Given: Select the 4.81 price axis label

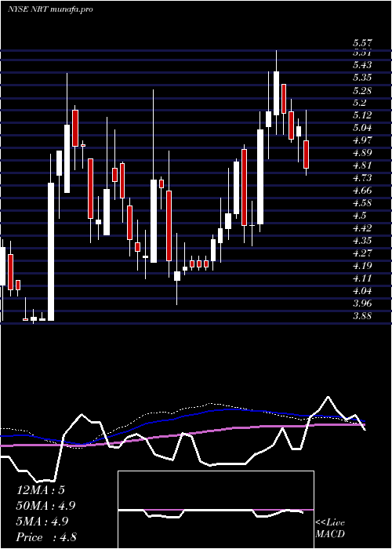Looking at the screenshot, I should [362, 166].
